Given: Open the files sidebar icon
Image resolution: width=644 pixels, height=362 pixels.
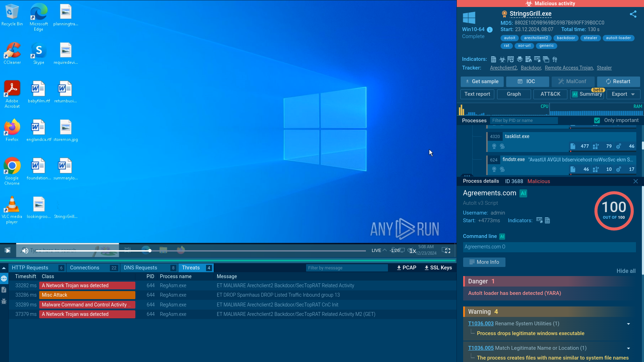Looking at the screenshot, I should pos(4,290).
